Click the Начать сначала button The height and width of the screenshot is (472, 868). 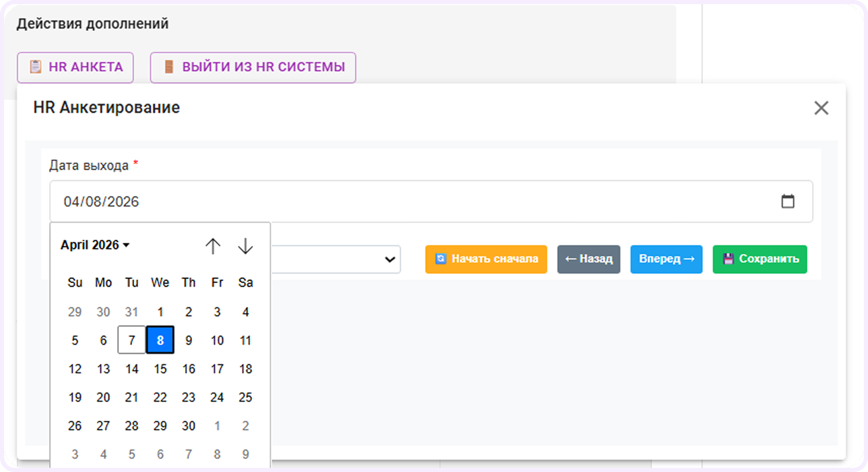[486, 259]
